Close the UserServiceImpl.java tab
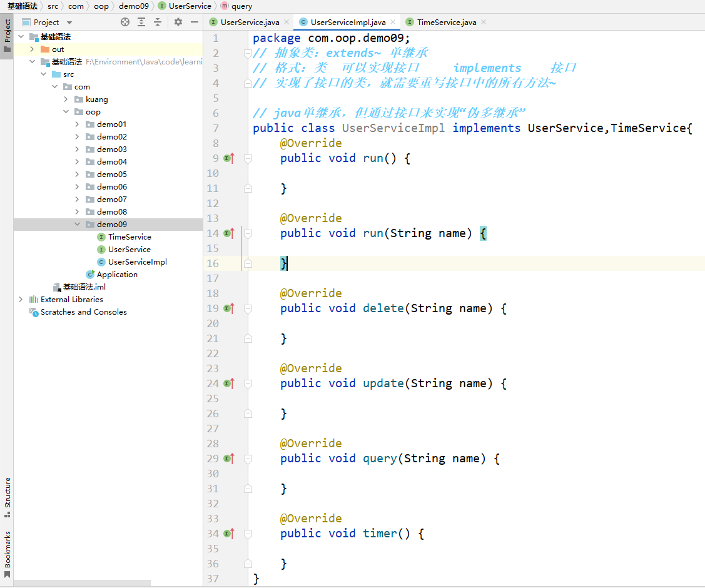The image size is (705, 588). [393, 22]
